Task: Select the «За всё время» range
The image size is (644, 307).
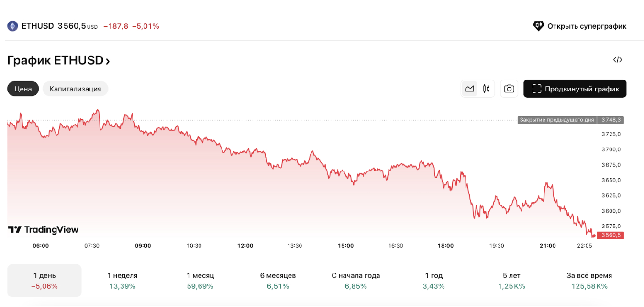Action: [589, 281]
